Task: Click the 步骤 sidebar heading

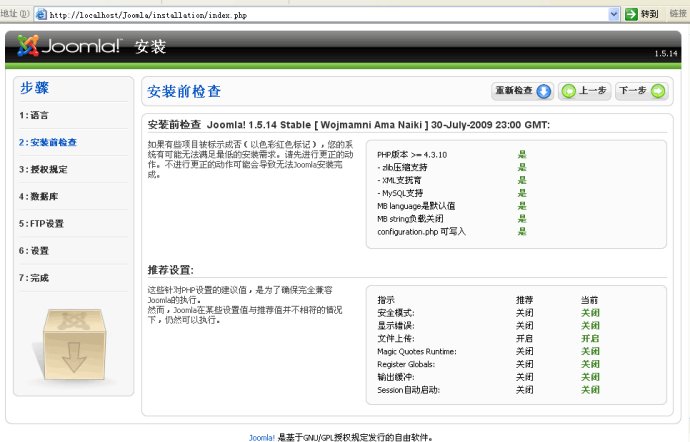Action: (x=34, y=88)
